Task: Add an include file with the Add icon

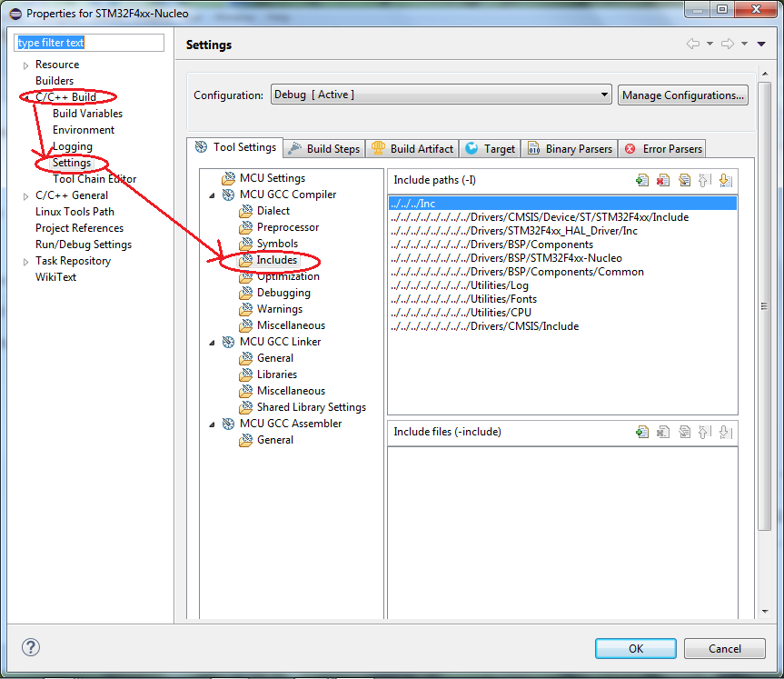Action: (x=642, y=432)
